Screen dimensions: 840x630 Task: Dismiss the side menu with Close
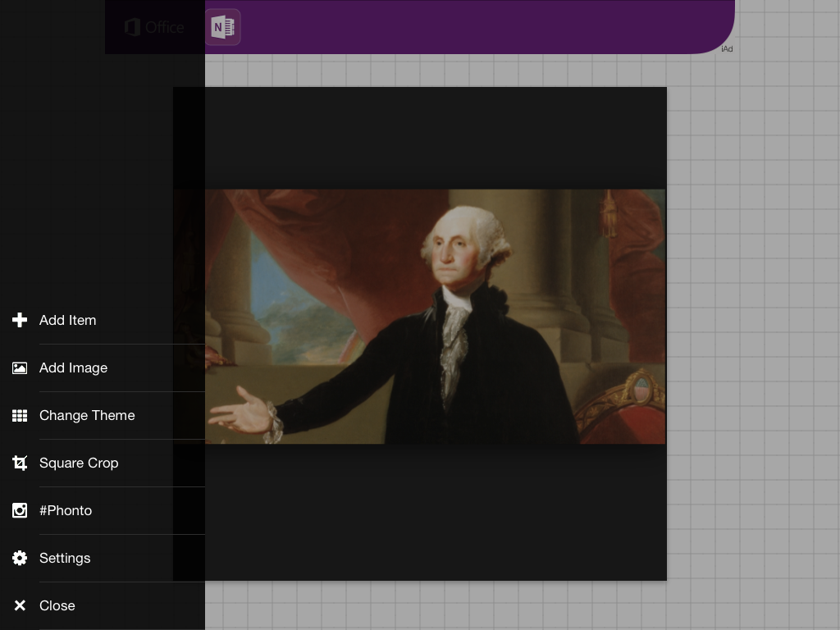(103, 606)
